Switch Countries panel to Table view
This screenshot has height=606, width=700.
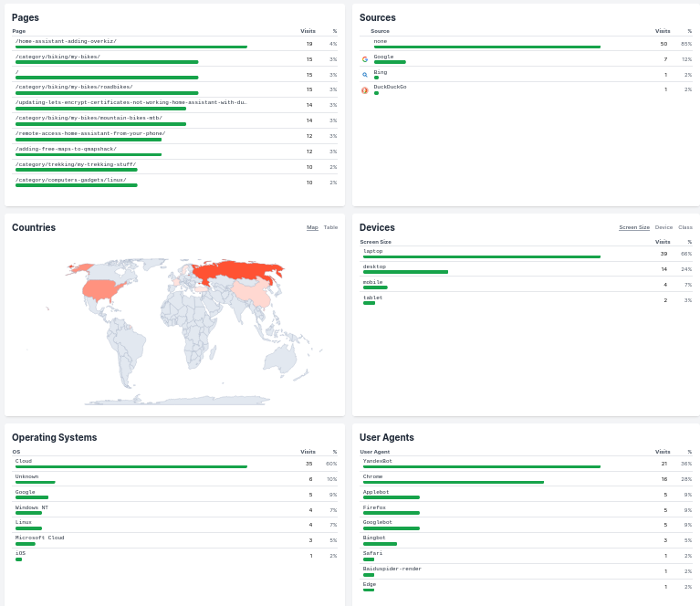330,227
